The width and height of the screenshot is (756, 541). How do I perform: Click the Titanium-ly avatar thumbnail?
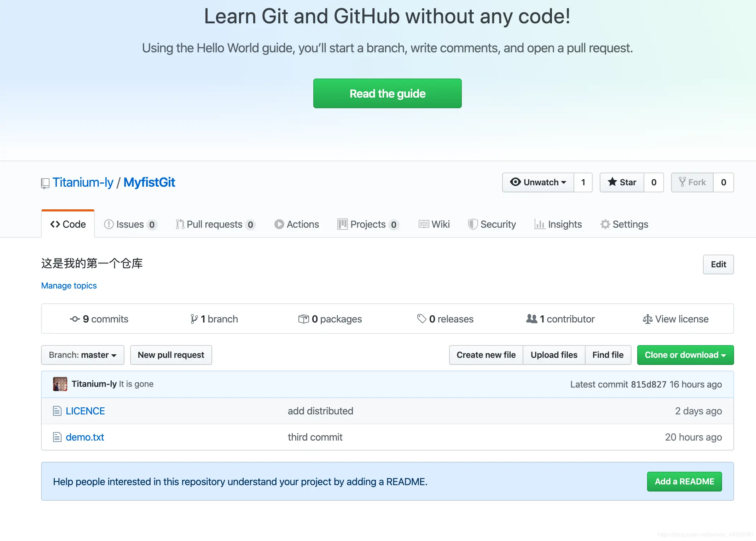(x=60, y=384)
